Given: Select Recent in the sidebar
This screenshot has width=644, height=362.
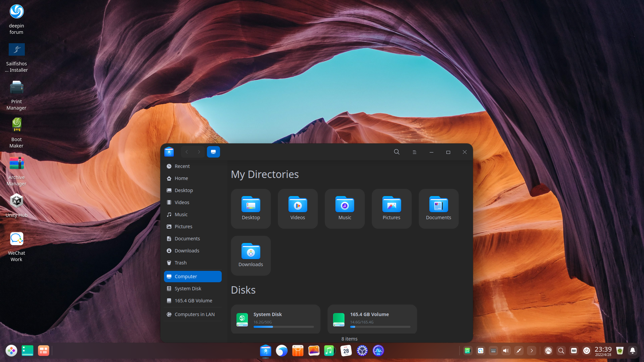Looking at the screenshot, I should (x=182, y=166).
